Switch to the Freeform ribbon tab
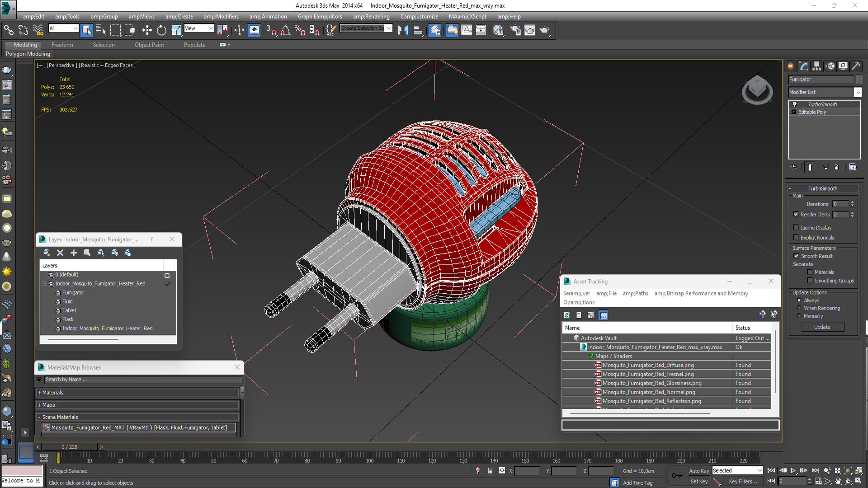Viewport: 868px width, 488px height. (x=62, y=45)
